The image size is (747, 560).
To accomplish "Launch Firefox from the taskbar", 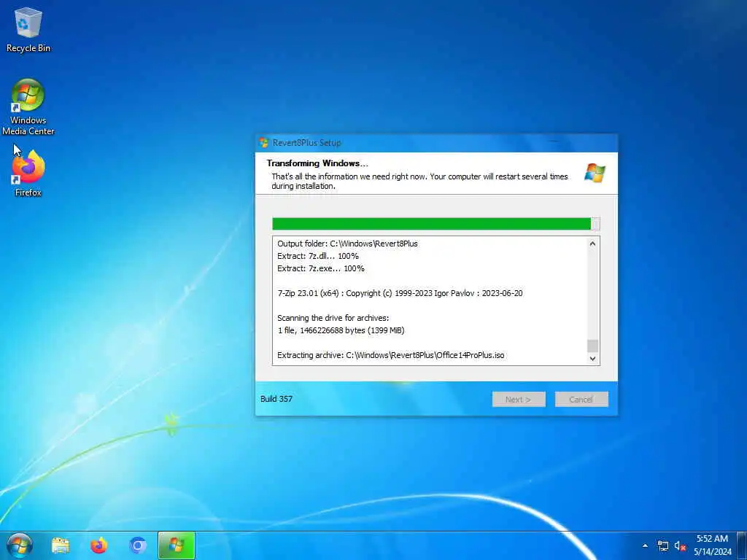I will [x=99, y=545].
